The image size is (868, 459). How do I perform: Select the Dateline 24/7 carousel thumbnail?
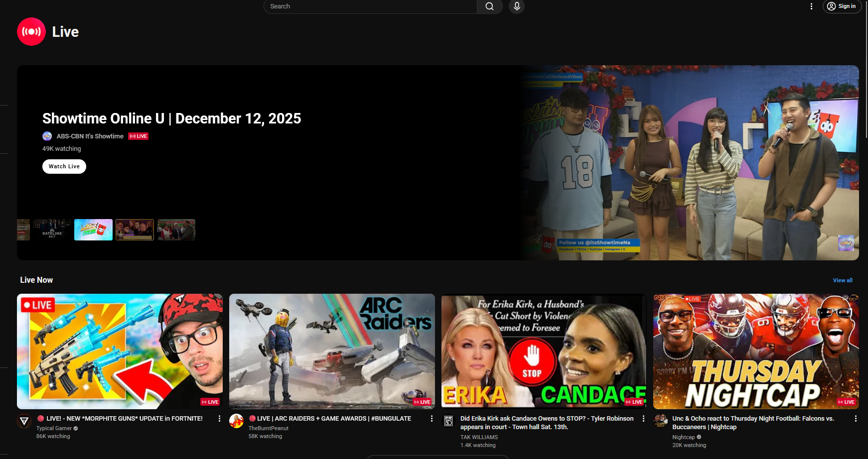tap(52, 230)
